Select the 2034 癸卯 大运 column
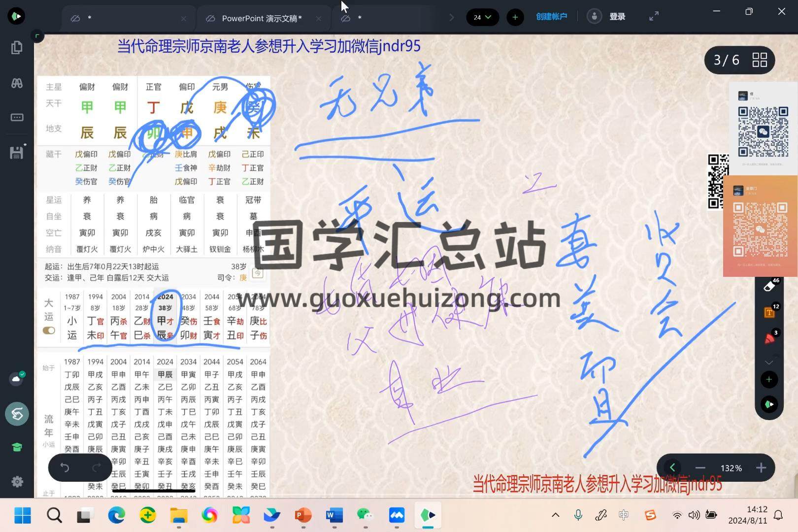 (x=189, y=316)
